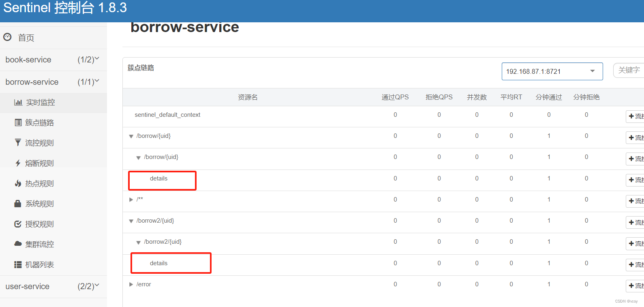Add flow rule for the /error row

pyautogui.click(x=635, y=286)
